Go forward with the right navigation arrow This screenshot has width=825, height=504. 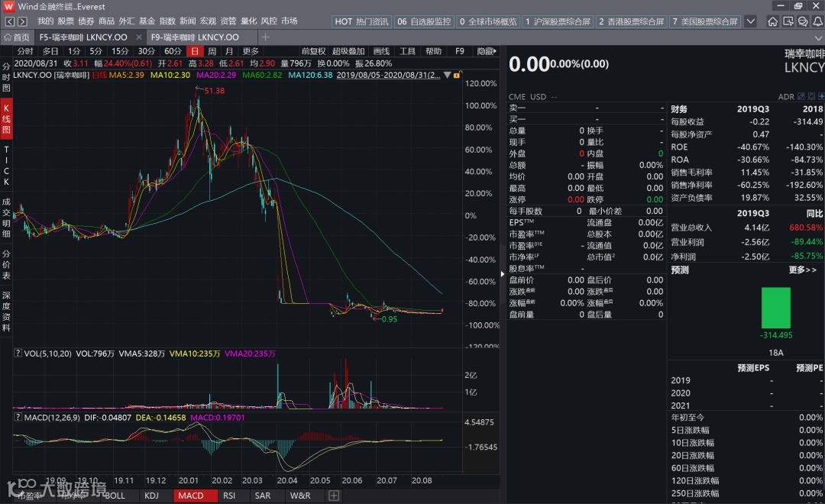click(x=22, y=21)
